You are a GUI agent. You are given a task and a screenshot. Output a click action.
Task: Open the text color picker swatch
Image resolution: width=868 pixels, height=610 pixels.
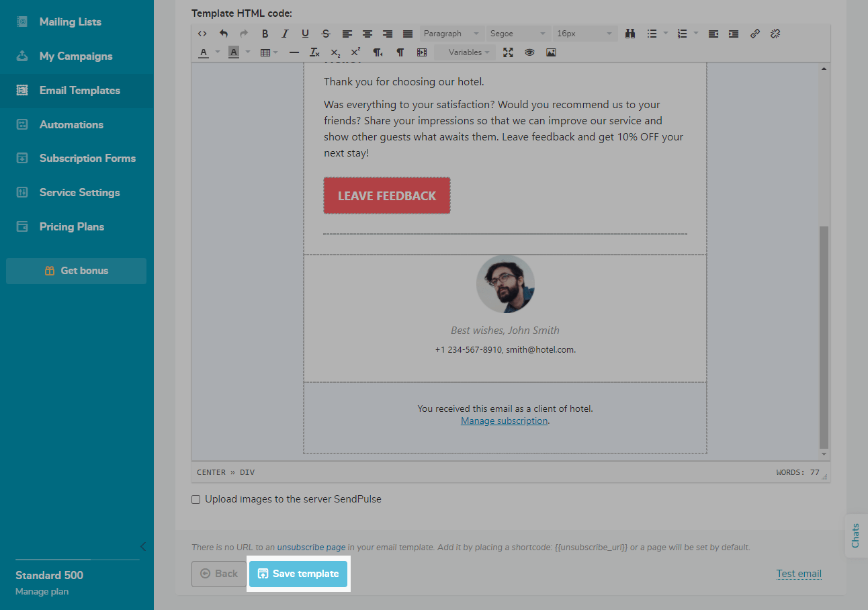204,52
